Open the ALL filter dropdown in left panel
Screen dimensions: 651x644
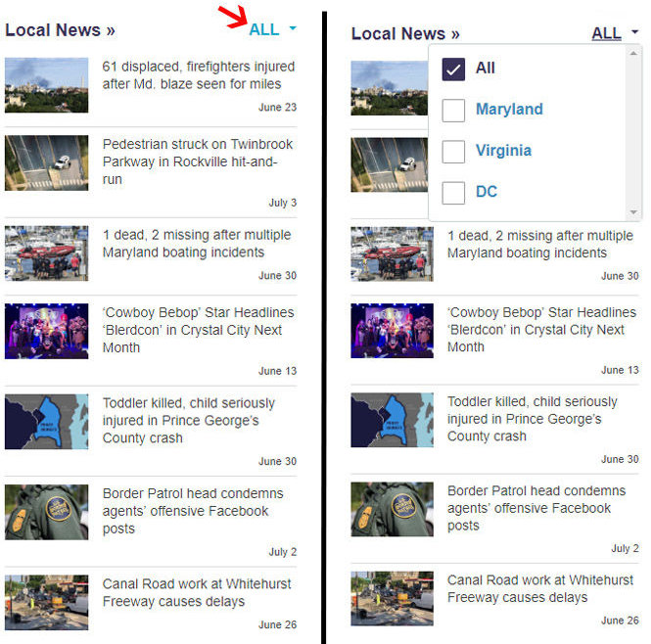[265, 29]
